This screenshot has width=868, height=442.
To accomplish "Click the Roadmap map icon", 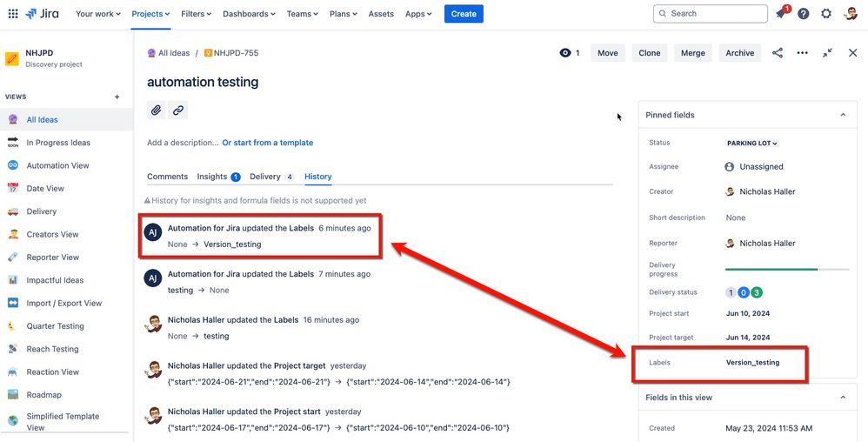I will click(x=13, y=395).
